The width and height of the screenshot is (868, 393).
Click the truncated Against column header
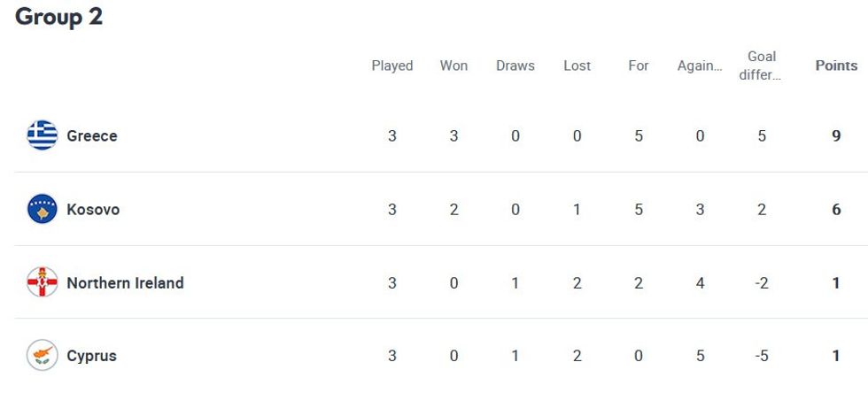point(700,65)
